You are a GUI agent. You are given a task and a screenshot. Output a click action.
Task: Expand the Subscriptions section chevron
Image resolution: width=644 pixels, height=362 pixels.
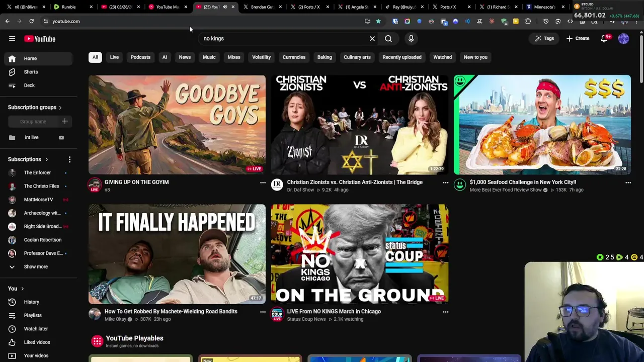46,159
